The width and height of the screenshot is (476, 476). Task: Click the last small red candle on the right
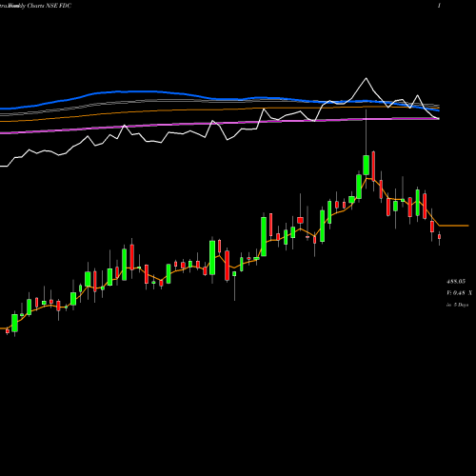pyautogui.click(x=439, y=236)
